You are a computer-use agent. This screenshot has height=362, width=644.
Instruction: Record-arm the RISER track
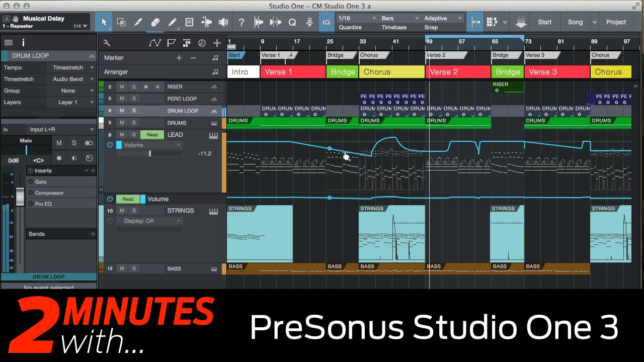(146, 87)
